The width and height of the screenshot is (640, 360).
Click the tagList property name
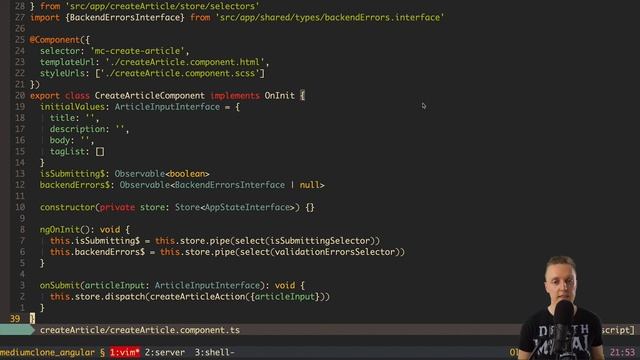click(x=67, y=151)
